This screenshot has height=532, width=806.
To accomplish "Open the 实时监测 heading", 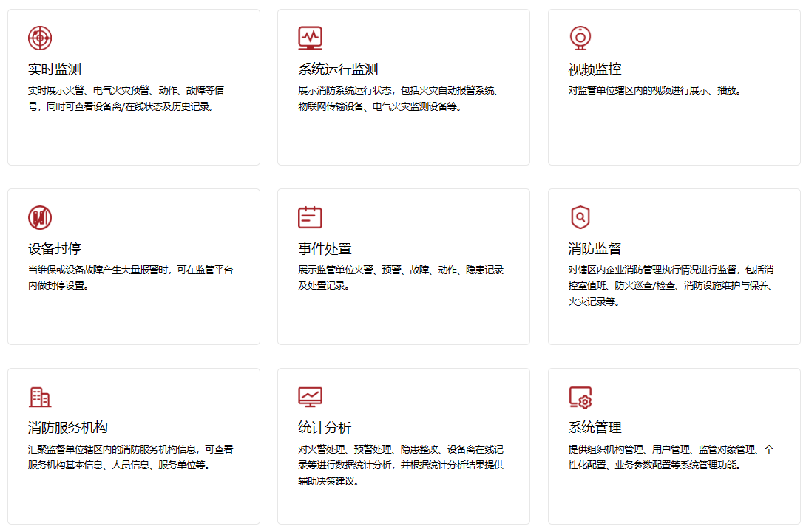I will coord(55,69).
